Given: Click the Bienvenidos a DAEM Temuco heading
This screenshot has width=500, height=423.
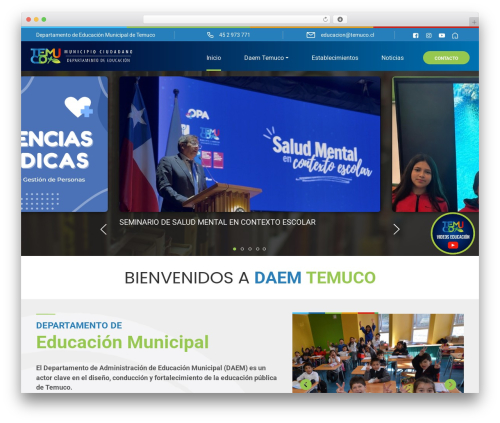Looking at the screenshot, I should tap(250, 278).
